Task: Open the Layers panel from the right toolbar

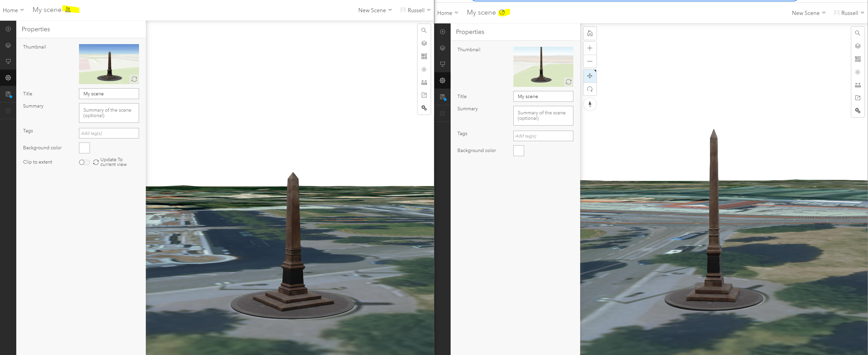Action: coord(424,43)
